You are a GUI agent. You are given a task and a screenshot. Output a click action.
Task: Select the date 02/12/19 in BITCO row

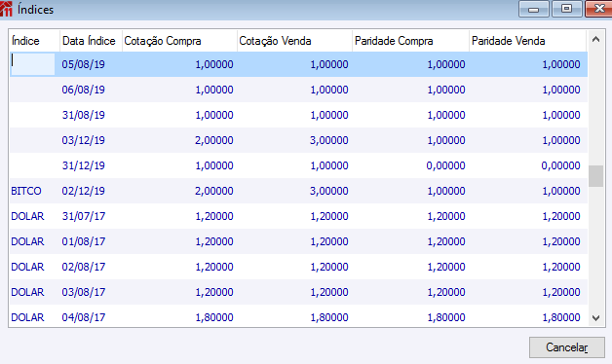click(84, 191)
